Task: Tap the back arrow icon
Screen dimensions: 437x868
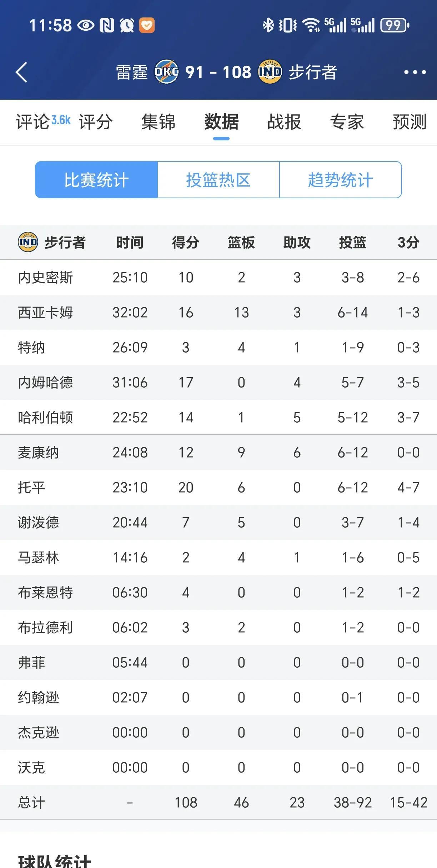Action: (x=21, y=72)
